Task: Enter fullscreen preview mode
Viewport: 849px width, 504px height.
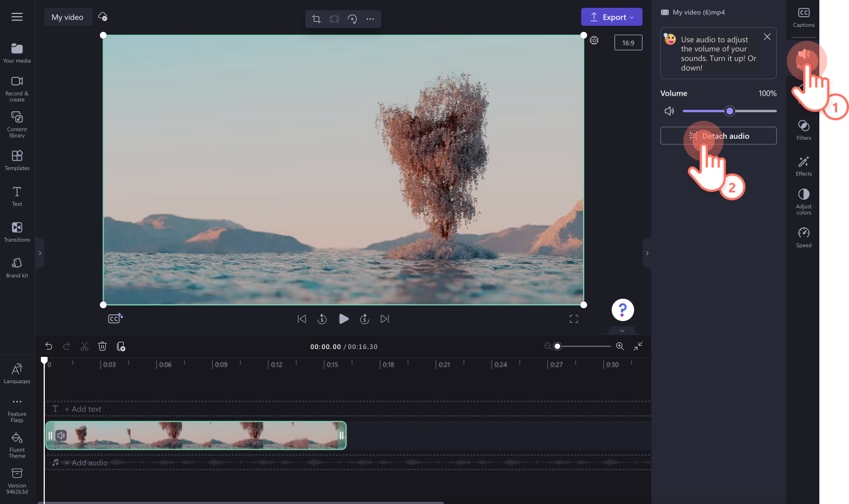Action: pos(574,319)
